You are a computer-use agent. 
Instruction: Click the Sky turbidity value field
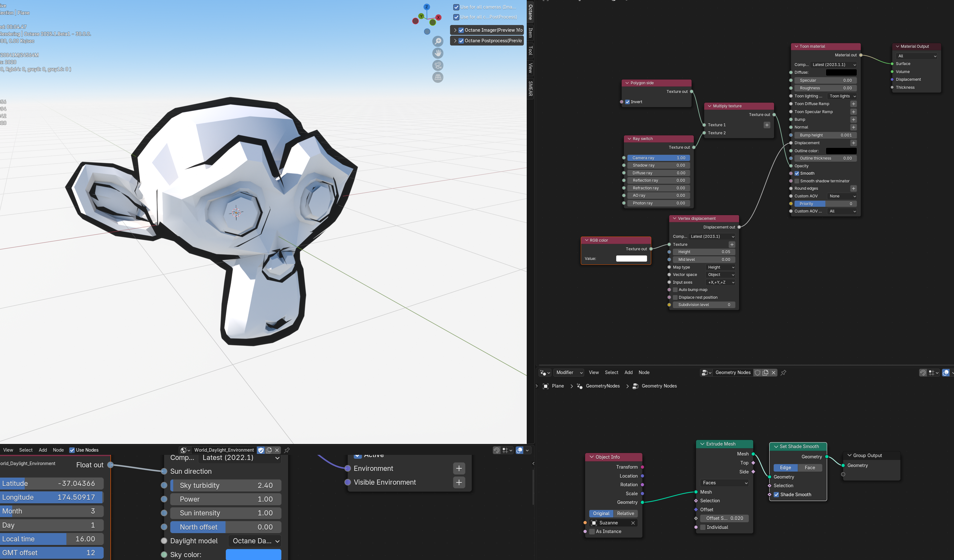point(226,485)
